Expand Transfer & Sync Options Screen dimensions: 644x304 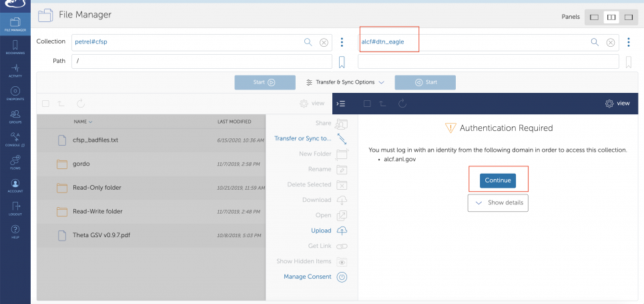click(345, 82)
